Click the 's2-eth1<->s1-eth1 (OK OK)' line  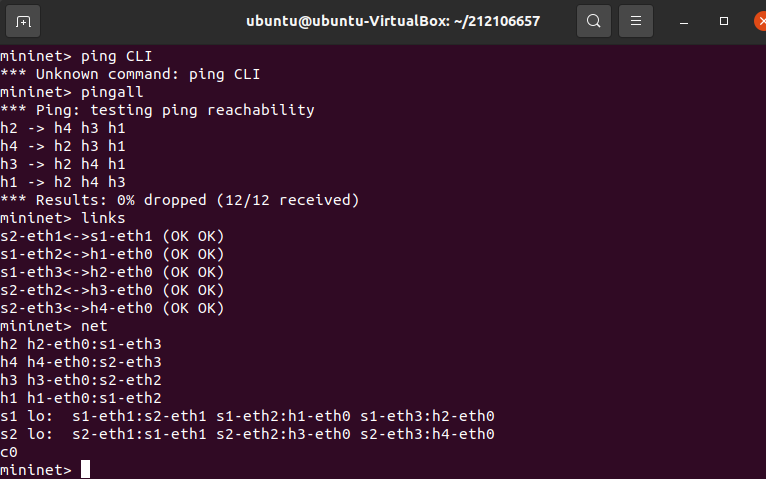point(112,236)
